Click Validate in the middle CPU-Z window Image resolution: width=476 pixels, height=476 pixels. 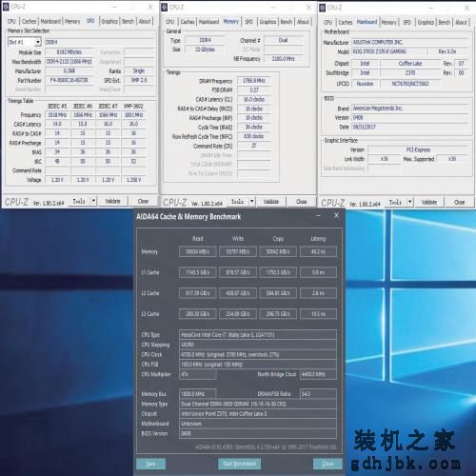click(271, 202)
